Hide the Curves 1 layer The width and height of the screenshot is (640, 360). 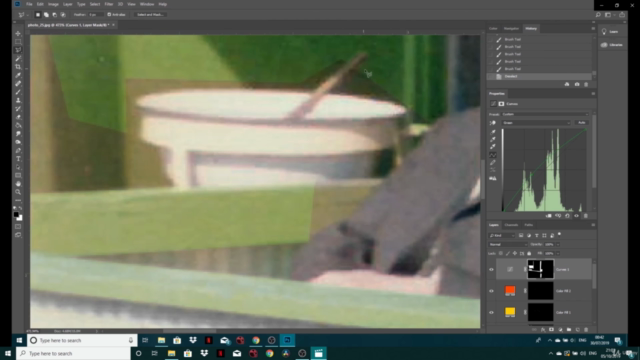pyautogui.click(x=491, y=269)
